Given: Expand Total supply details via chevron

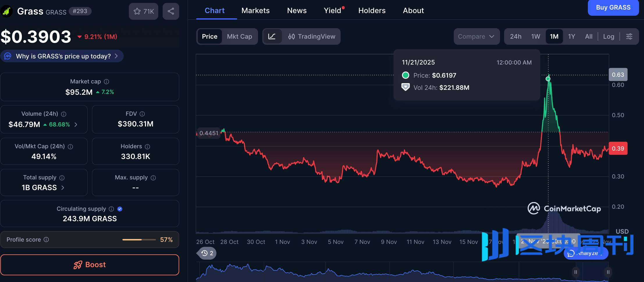Looking at the screenshot, I should pos(63,188).
